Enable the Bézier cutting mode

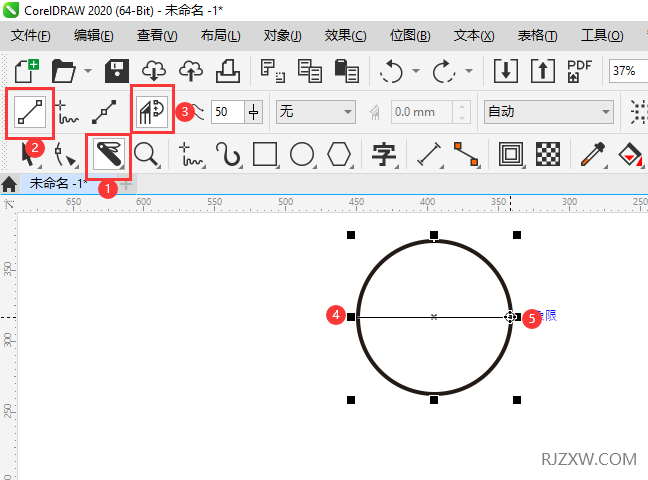click(x=104, y=112)
